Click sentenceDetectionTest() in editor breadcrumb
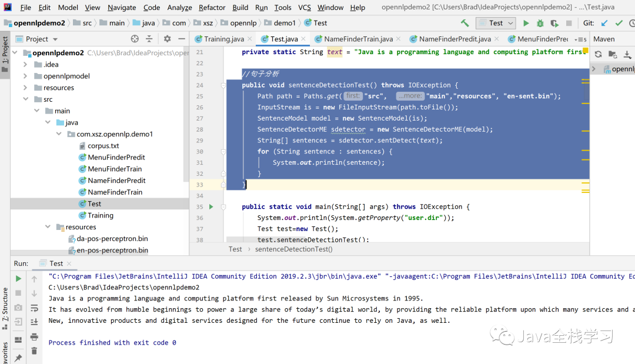 293,249
